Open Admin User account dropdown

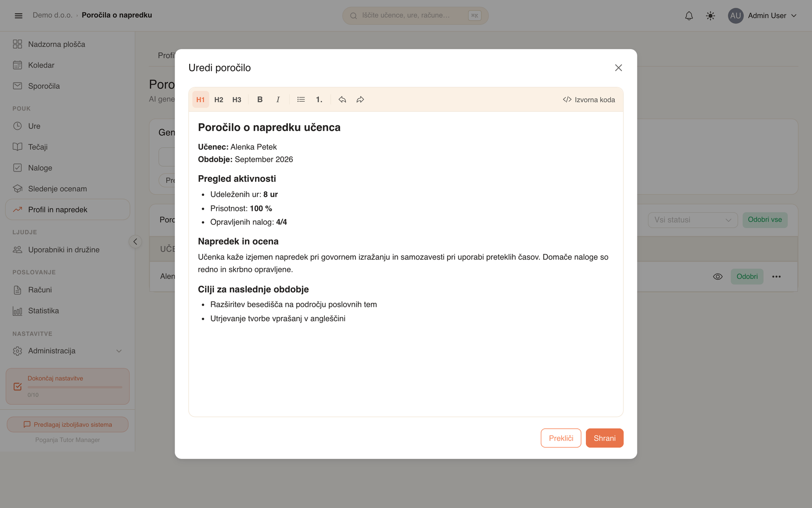point(762,15)
